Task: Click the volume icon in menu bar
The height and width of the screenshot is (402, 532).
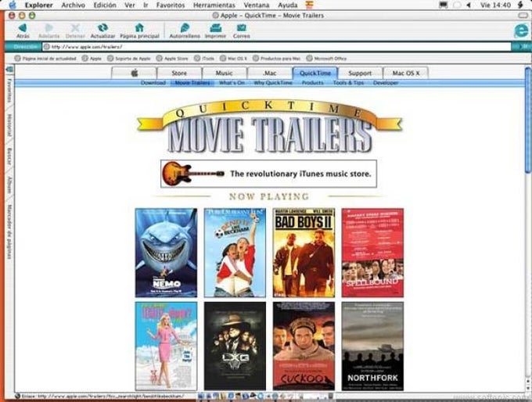Action: pos(469,5)
